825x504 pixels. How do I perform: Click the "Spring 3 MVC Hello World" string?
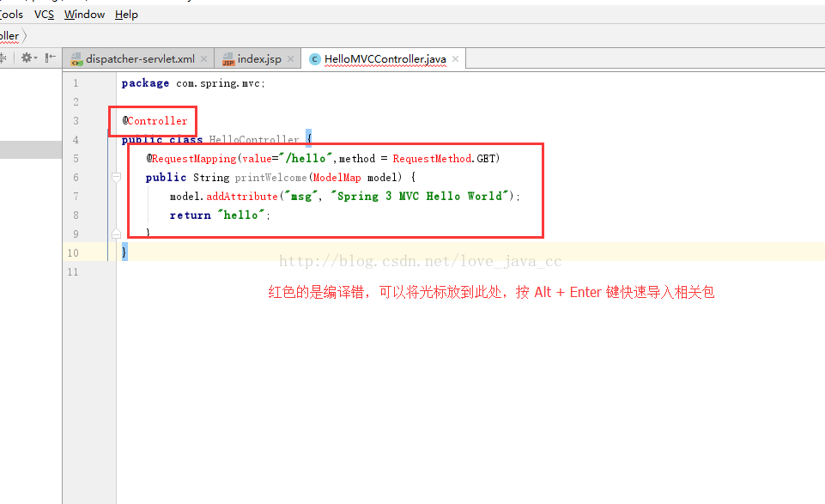[x=419, y=197]
